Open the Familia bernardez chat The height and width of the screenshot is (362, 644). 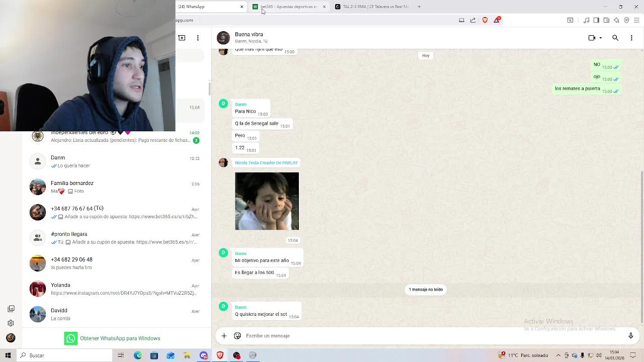click(116, 187)
